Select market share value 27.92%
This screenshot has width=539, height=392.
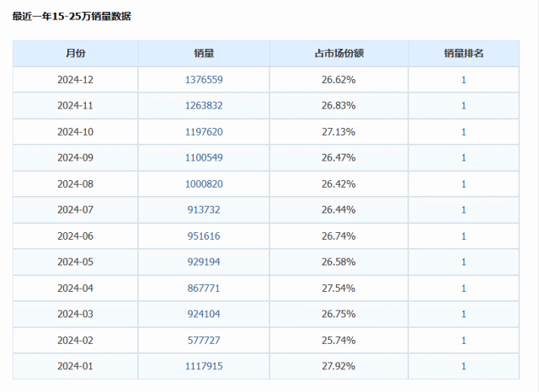click(x=339, y=366)
